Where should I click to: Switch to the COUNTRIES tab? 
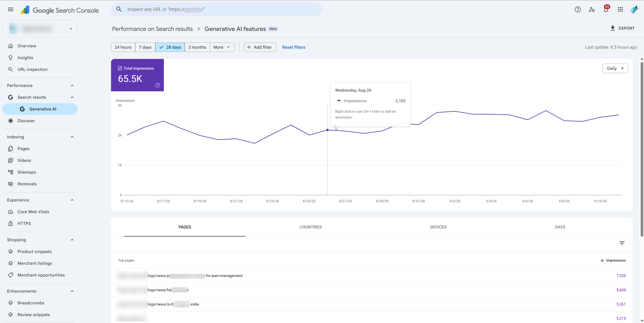[311, 227]
